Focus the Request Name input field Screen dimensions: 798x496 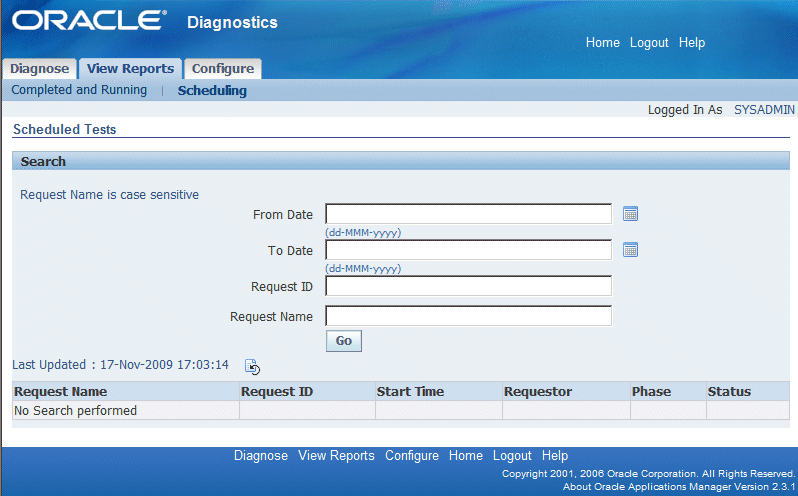[469, 316]
